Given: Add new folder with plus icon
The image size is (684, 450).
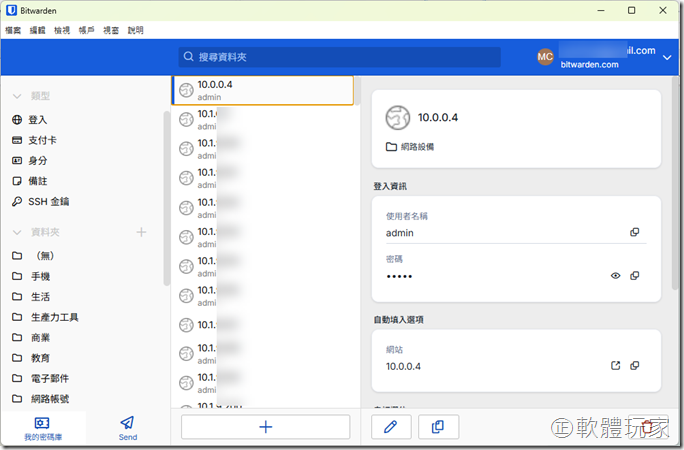Looking at the screenshot, I should (x=141, y=232).
